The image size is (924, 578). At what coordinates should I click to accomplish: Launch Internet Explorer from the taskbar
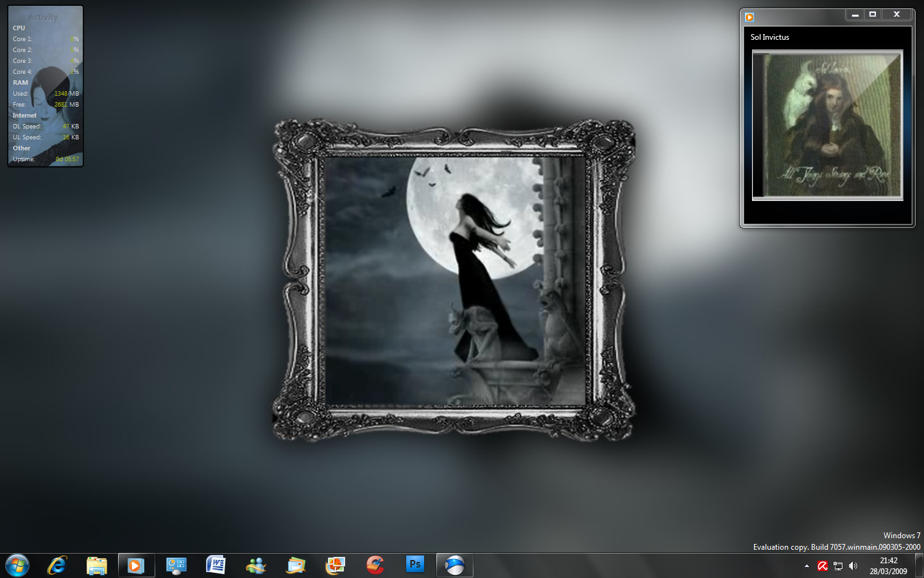(57, 566)
